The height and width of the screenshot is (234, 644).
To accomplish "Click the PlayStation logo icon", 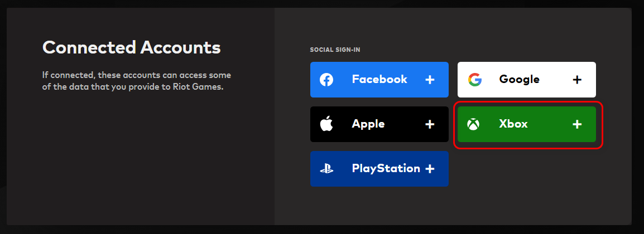I will tap(326, 169).
